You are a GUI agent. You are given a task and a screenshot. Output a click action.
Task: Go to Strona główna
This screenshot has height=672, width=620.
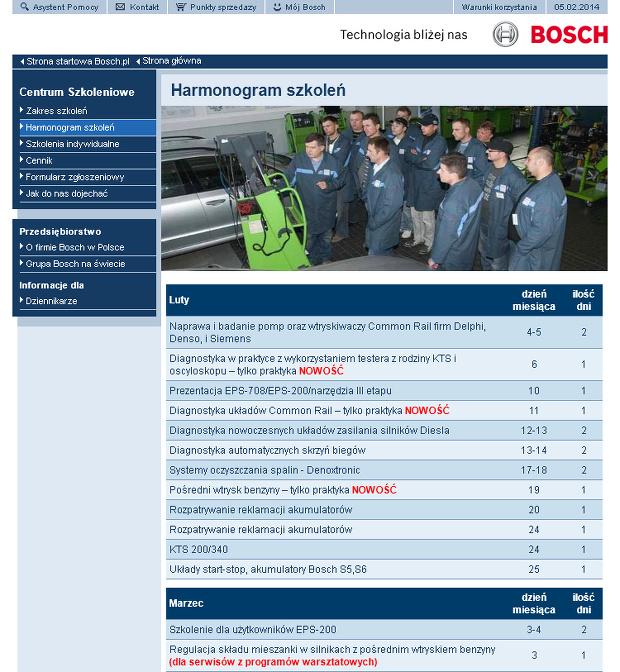pyautogui.click(x=172, y=61)
